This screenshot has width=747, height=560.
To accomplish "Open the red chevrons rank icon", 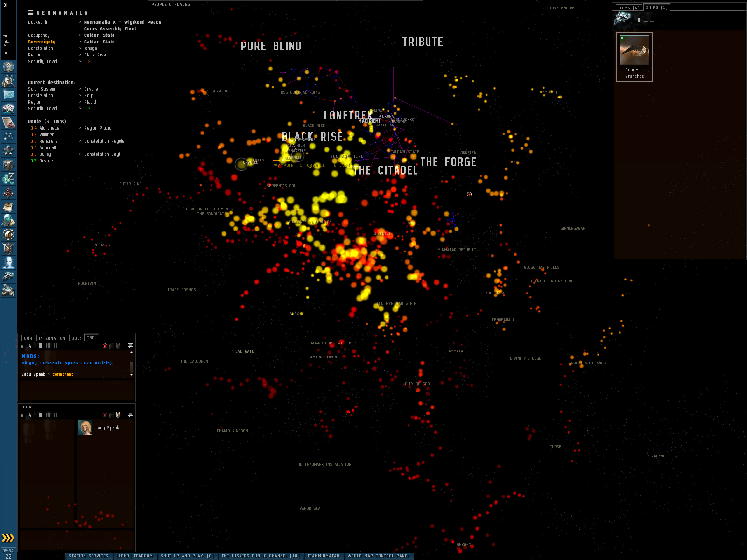I will point(8,193).
